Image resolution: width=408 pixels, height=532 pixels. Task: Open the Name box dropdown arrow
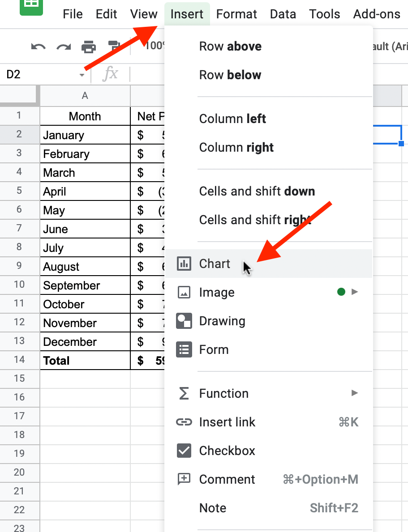point(82,75)
